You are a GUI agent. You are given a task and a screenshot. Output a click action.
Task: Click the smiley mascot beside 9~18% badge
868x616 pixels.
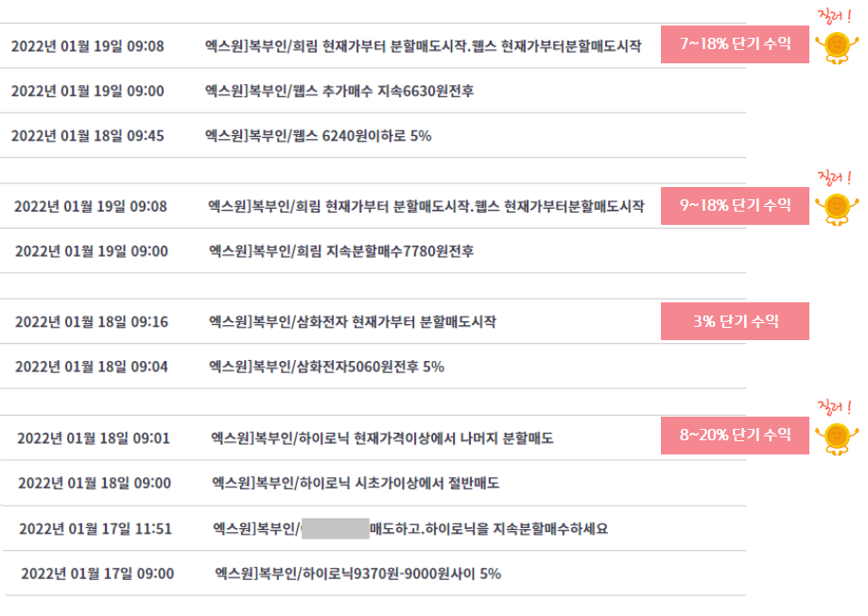(x=837, y=209)
